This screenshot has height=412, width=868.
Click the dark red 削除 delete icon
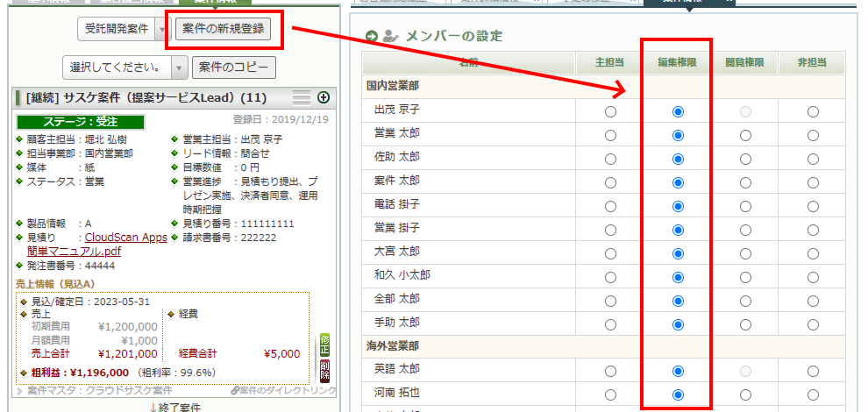(325, 369)
